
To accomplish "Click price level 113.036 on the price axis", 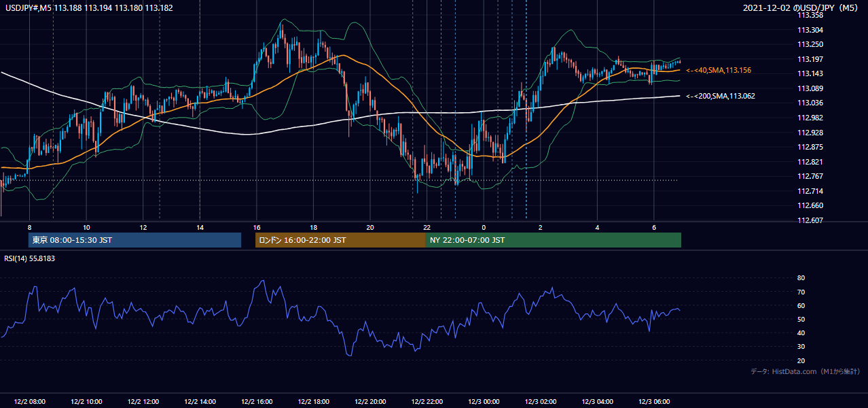I will tap(810, 103).
